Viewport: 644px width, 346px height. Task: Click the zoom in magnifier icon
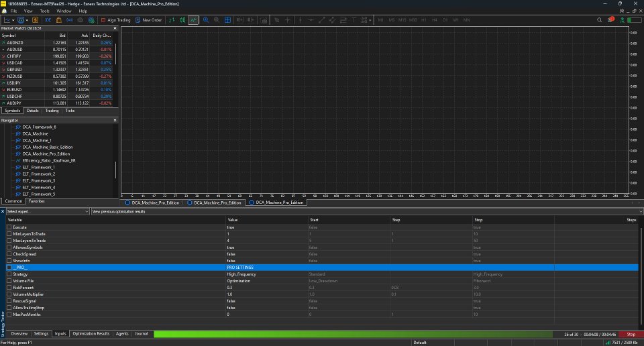206,19
